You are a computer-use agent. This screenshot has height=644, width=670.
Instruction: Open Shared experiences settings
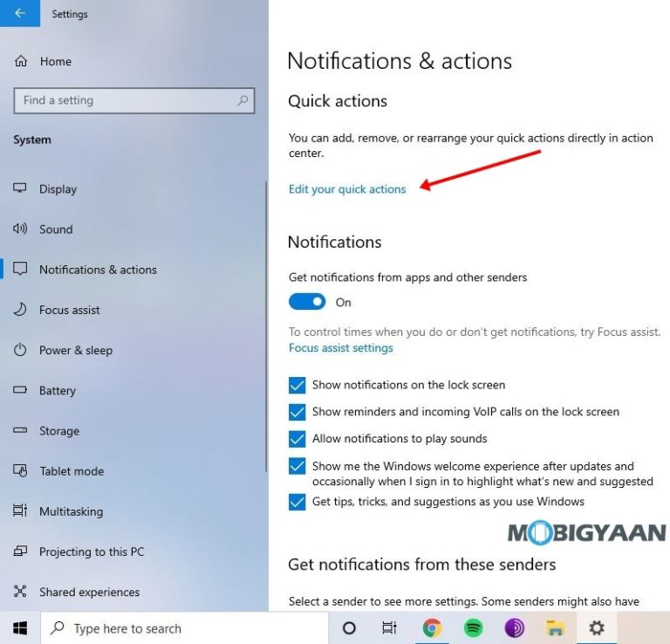pyautogui.click(x=89, y=592)
